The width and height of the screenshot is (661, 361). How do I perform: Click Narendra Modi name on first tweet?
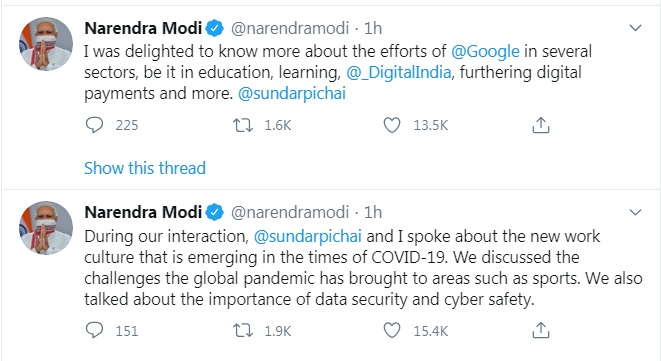click(x=143, y=28)
